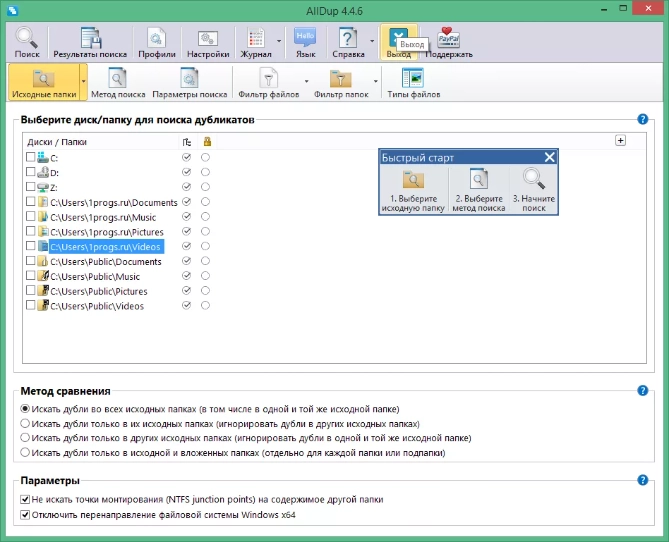Disable the NTFS junction points checkbox
The width and height of the screenshot is (669, 542).
(25, 499)
